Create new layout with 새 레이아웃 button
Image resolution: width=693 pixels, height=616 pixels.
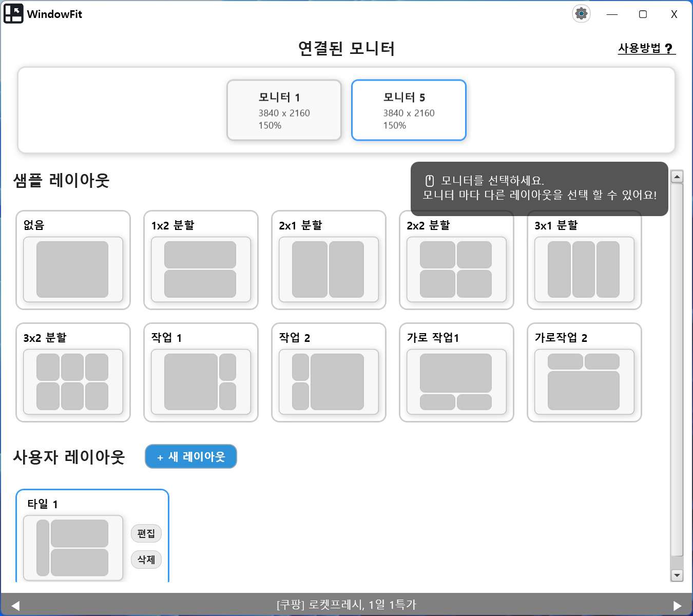click(x=191, y=457)
